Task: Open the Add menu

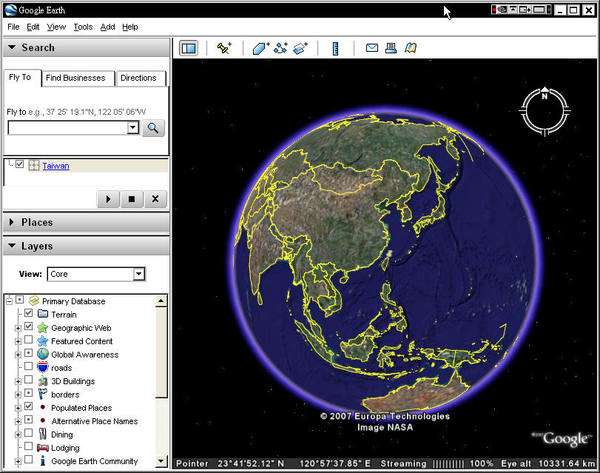Action: click(x=108, y=27)
